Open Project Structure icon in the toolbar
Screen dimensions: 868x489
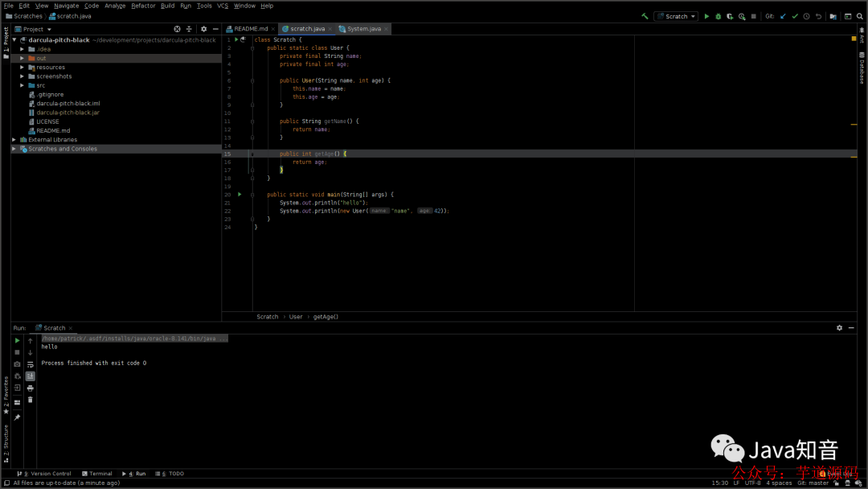pyautogui.click(x=833, y=17)
